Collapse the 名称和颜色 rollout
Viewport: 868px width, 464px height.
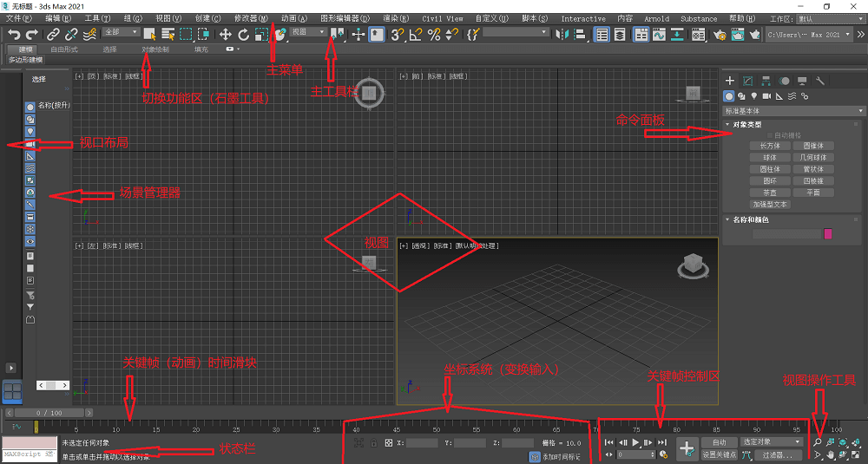[x=751, y=220]
